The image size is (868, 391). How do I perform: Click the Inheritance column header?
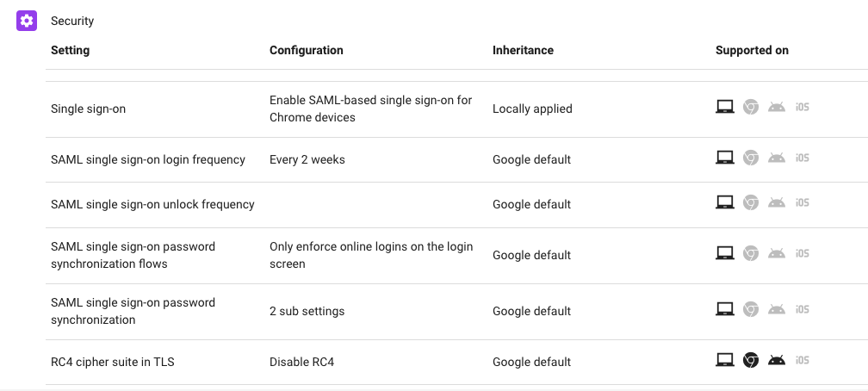[523, 50]
